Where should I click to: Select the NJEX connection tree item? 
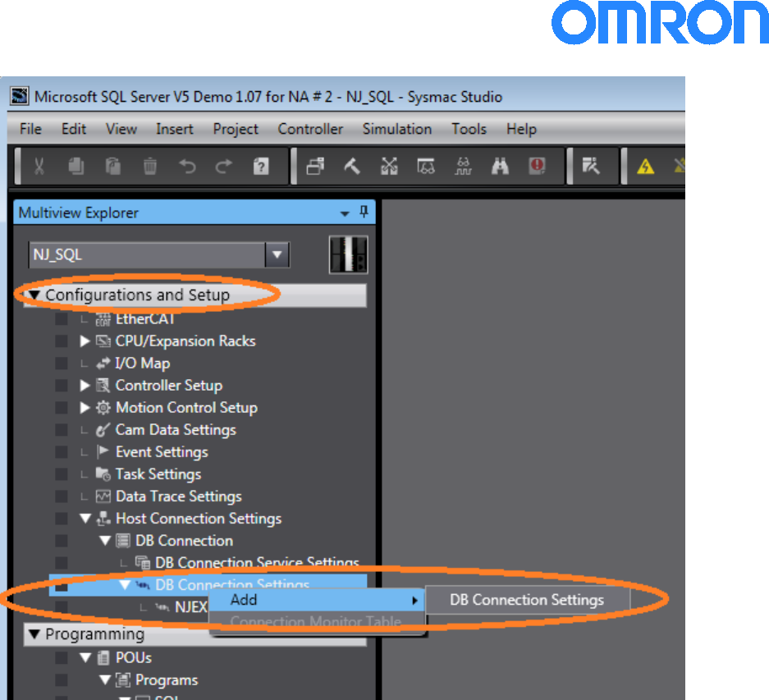point(190,607)
